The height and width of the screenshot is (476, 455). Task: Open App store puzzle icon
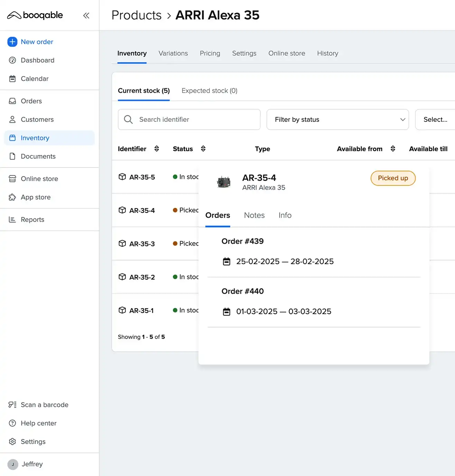pos(12,197)
